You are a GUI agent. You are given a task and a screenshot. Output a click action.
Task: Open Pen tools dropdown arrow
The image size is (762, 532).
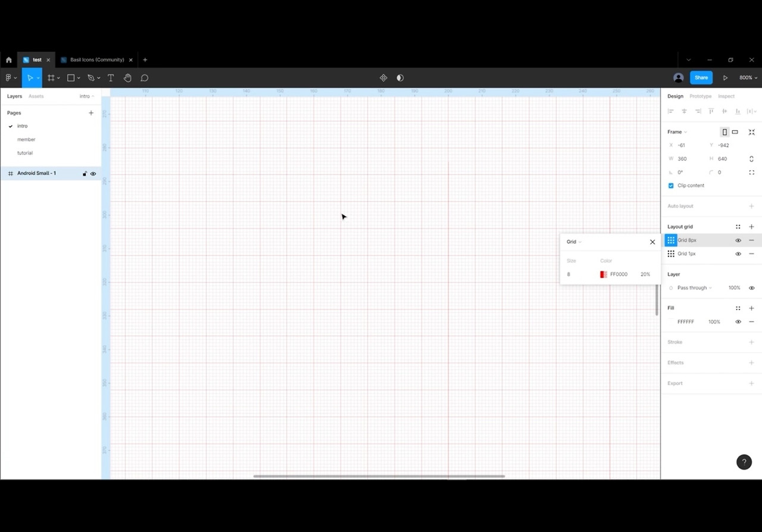tap(98, 78)
